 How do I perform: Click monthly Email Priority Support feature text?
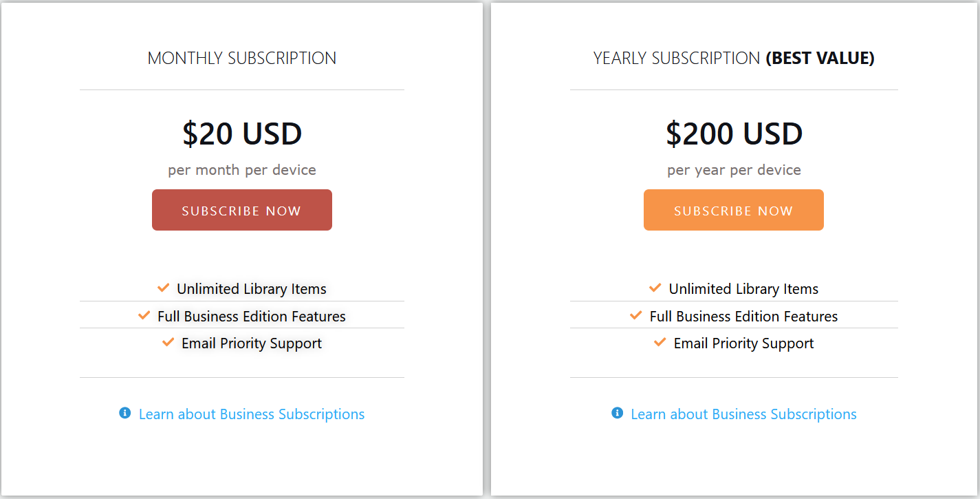click(x=252, y=343)
